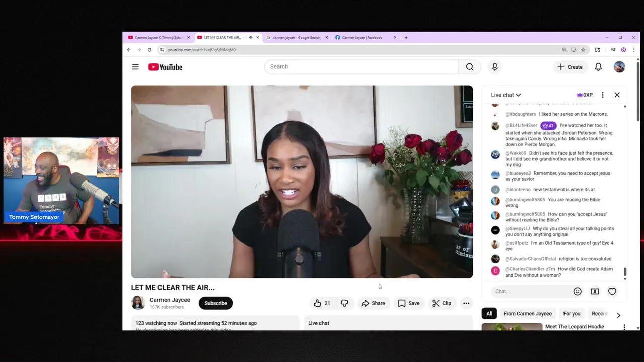644x362 pixels.
Task: Switch to carmen jaycee Google Search tab
Action: point(296,37)
